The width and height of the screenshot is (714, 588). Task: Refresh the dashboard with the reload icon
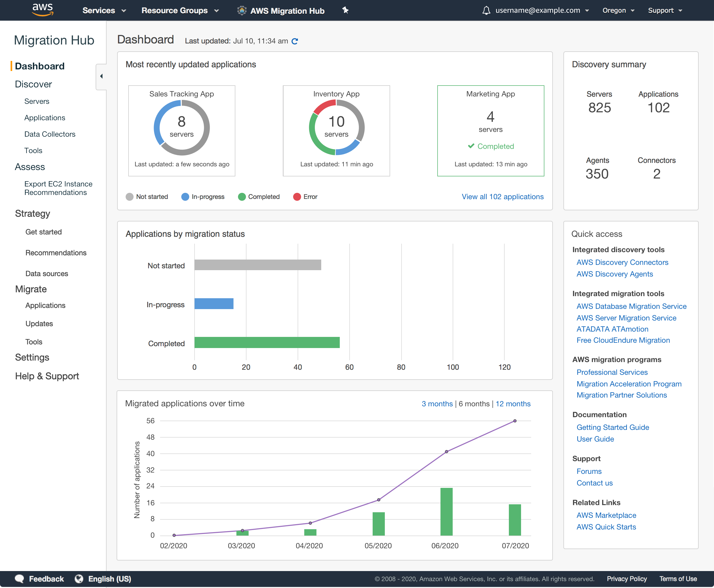[x=295, y=41]
